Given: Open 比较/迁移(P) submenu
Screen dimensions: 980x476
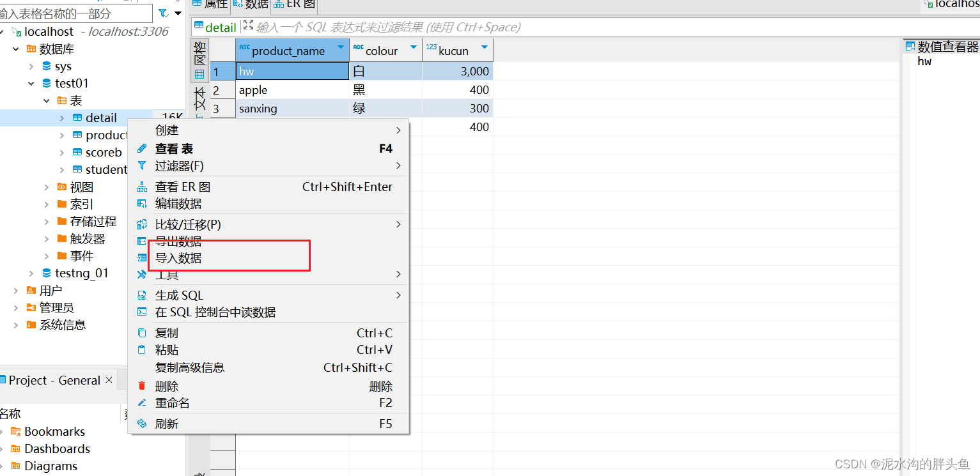Looking at the screenshot, I should (x=268, y=225).
